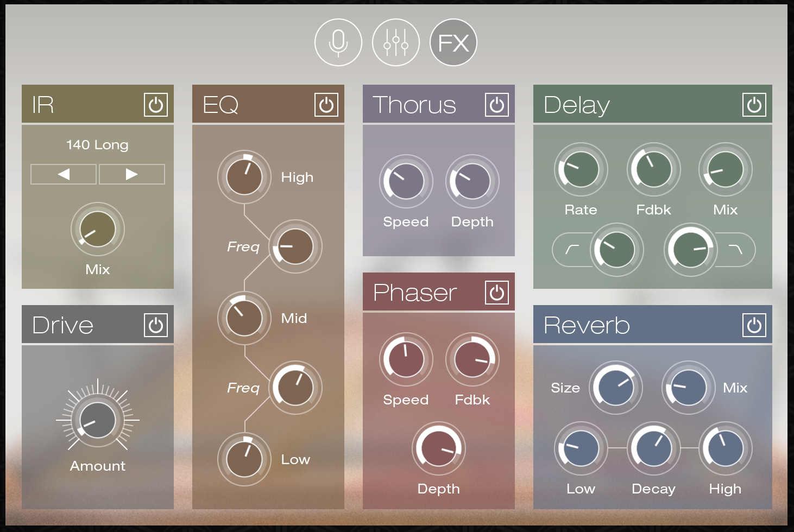Click the Reverb panel title
Screen dimensions: 794x532
(587, 325)
